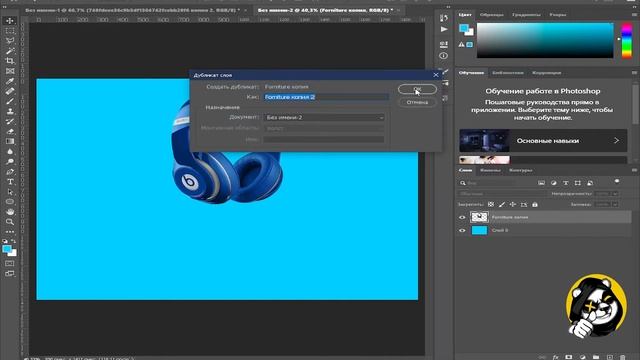
Task: Select the Clone Stamp tool
Action: click(10, 111)
